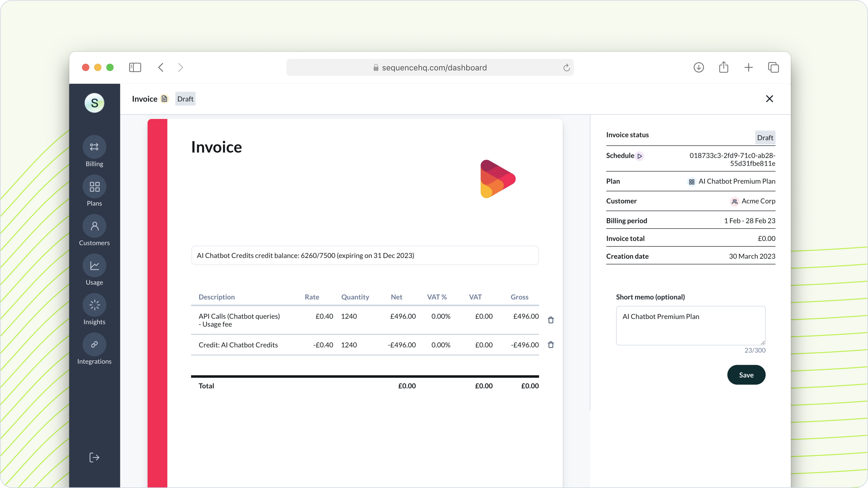
Task: Click the logout icon at sidebar bottom
Action: coord(94,457)
